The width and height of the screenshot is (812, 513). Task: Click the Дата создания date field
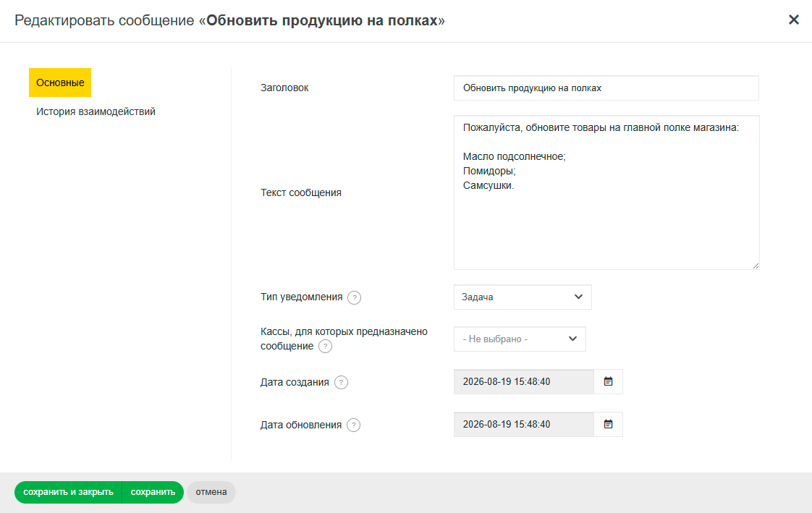(x=523, y=381)
